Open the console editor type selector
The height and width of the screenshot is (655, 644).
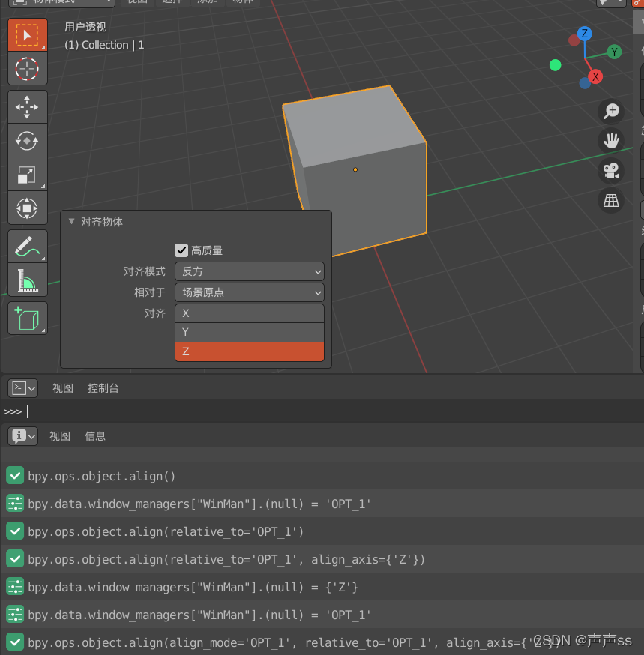click(x=23, y=388)
